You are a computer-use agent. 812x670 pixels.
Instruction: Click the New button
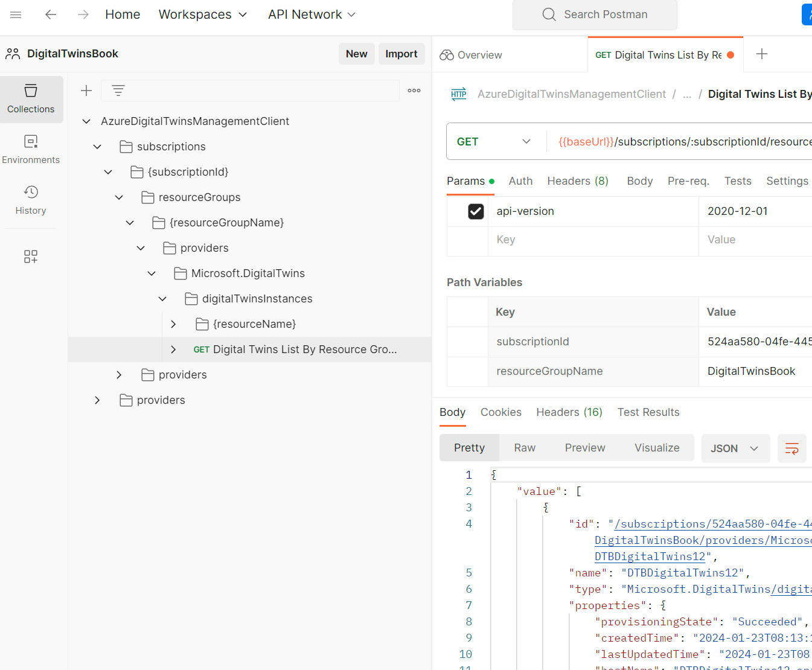tap(357, 54)
